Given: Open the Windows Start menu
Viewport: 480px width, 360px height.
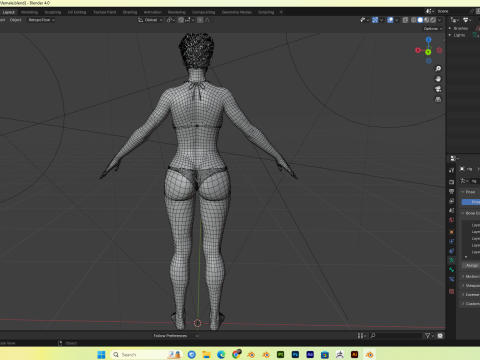Looking at the screenshot, I should pos(101,354).
